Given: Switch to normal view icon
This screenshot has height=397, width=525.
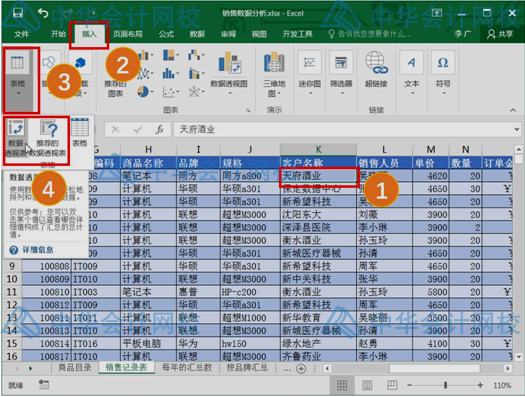Looking at the screenshot, I should [342, 385].
